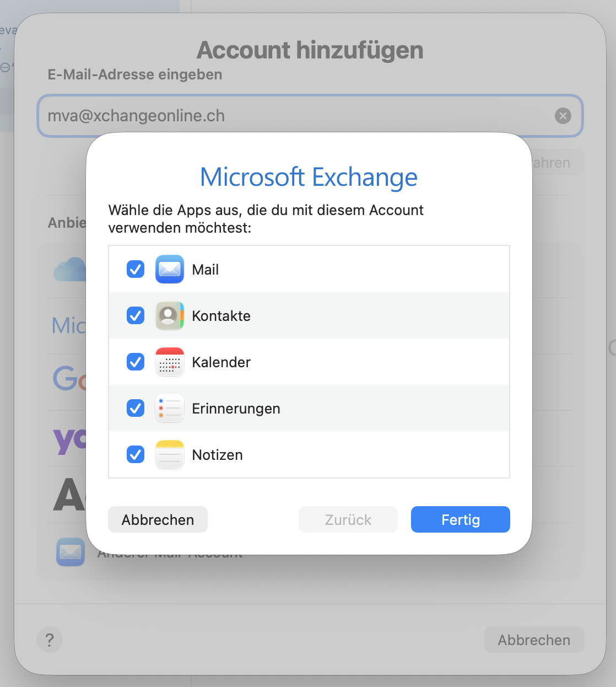616x687 pixels.
Task: Click into the email address field
Action: 298,116
